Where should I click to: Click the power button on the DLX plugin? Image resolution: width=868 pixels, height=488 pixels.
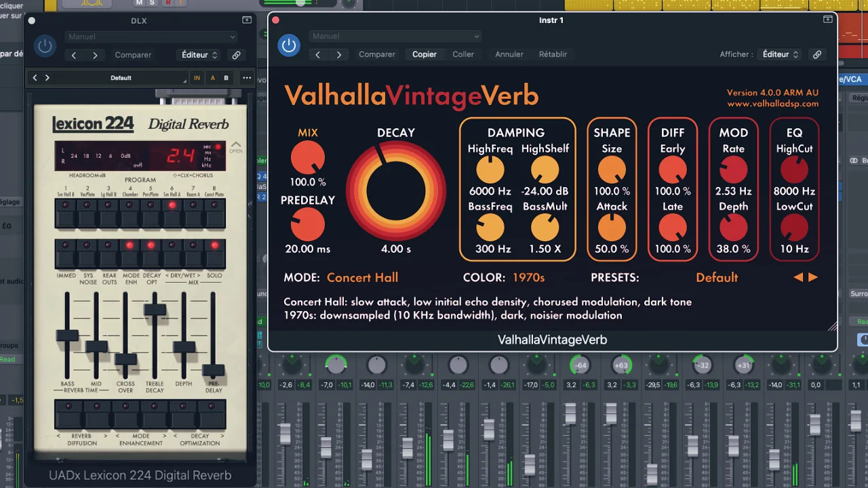[45, 45]
